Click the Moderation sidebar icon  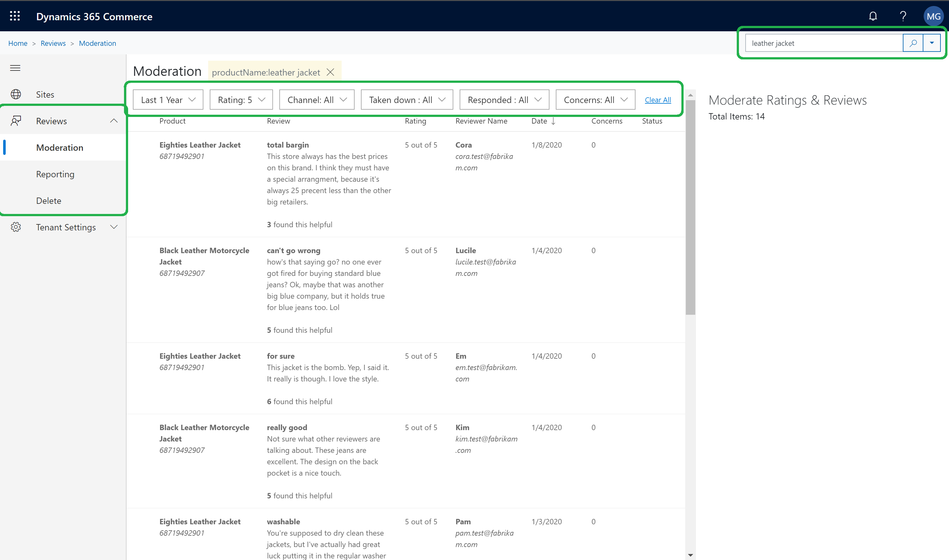(60, 147)
